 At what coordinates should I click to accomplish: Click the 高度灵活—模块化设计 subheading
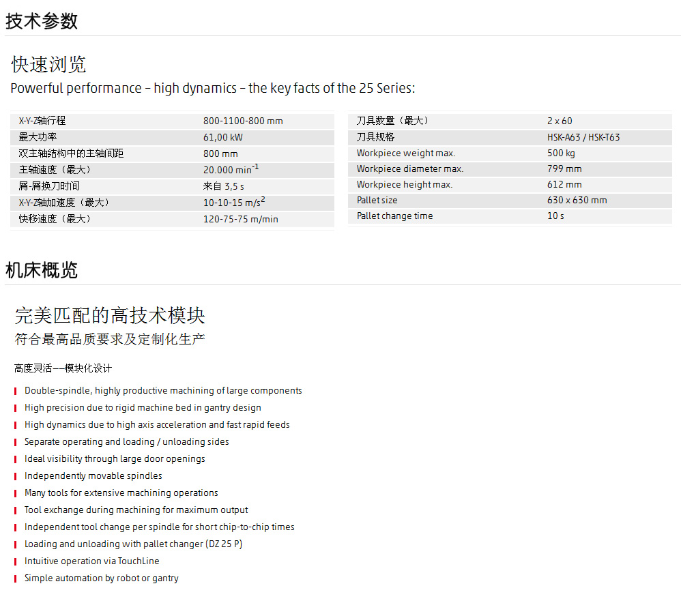tap(63, 368)
